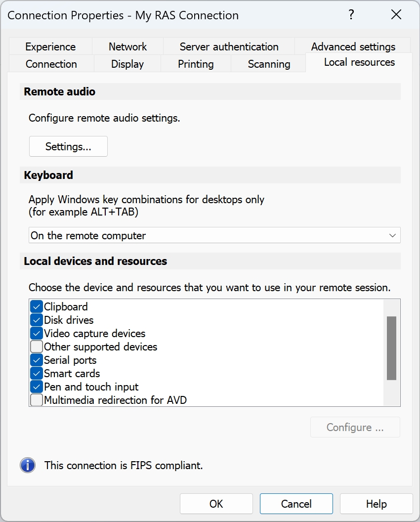The width and height of the screenshot is (420, 522).
Task: Enable Multimedia redirection for AVD
Action: [x=37, y=400]
